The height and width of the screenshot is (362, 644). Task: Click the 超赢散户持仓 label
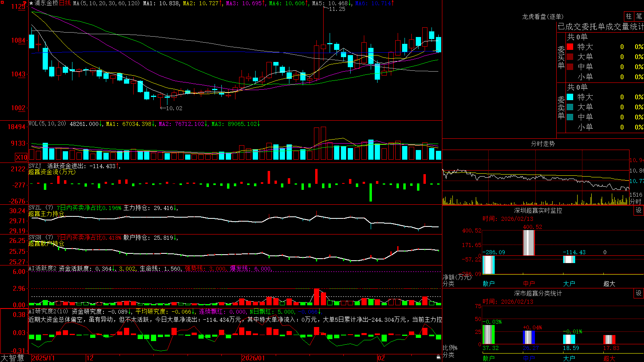click(x=46, y=243)
